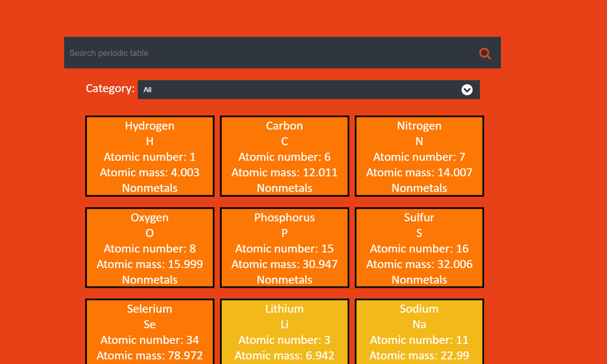
Task: Click the Category dropdown chevron arrow
Action: 467,90
